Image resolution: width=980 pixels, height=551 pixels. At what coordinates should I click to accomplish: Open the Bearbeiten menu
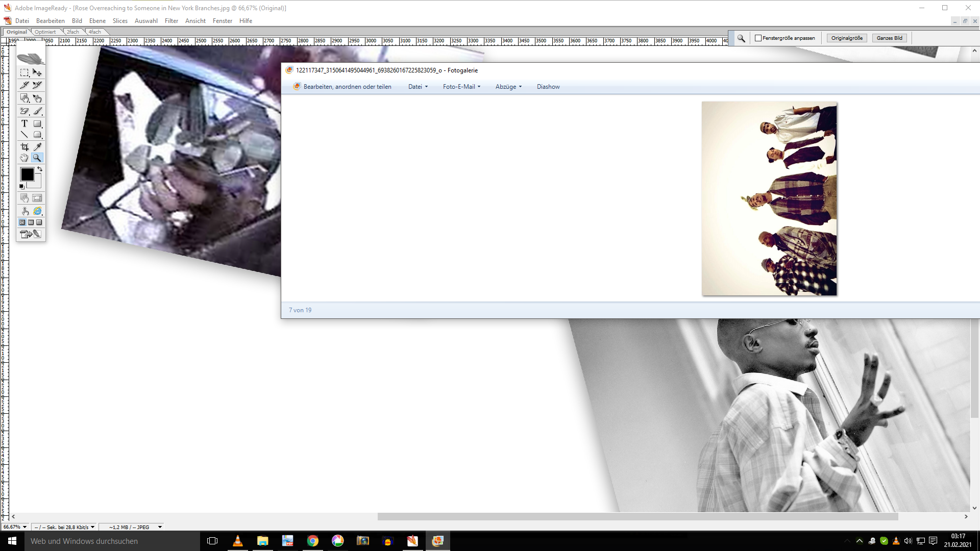click(x=51, y=21)
